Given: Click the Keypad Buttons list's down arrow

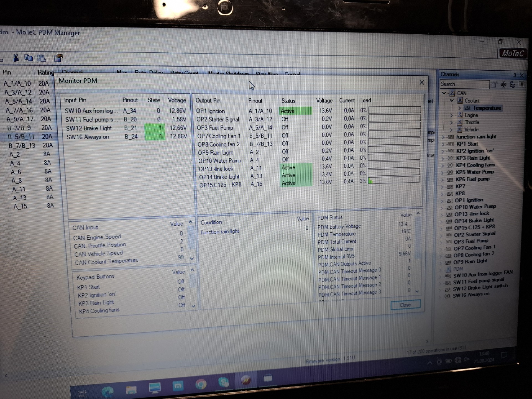Looking at the screenshot, I should 193,306.
